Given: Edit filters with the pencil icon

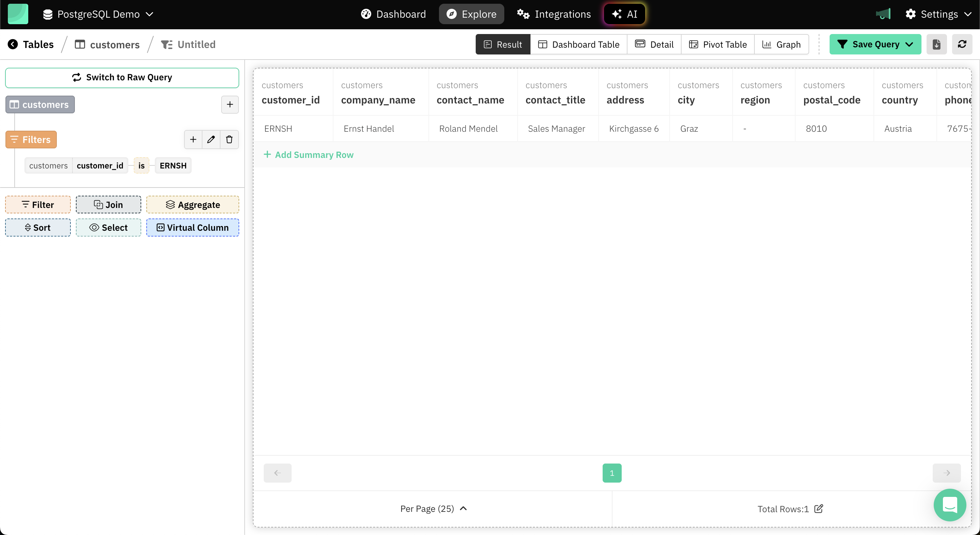Looking at the screenshot, I should coord(211,140).
